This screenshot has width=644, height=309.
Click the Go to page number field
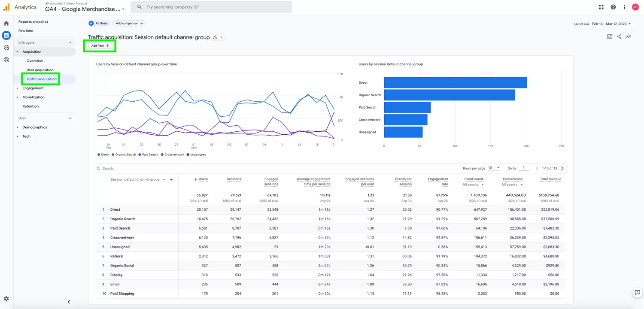point(523,168)
